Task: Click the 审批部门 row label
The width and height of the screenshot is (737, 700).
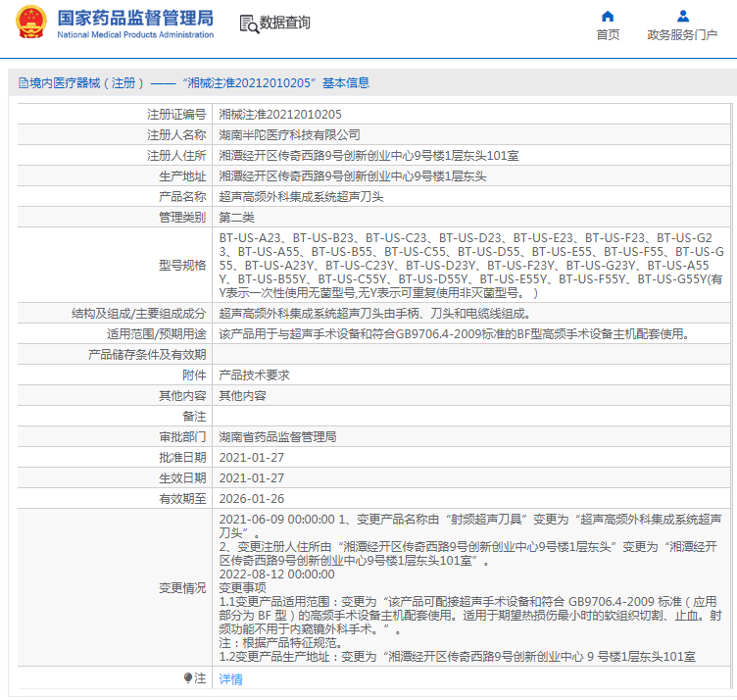Action: point(182,437)
